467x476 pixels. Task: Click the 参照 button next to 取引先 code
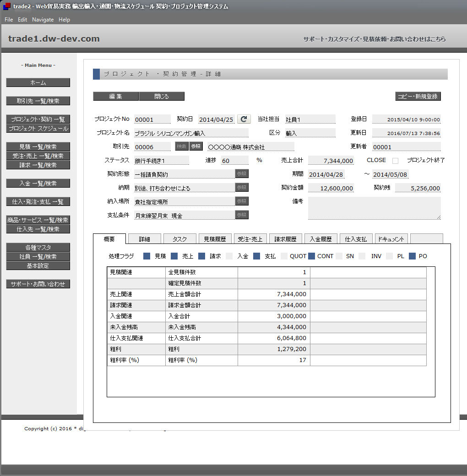point(196,146)
